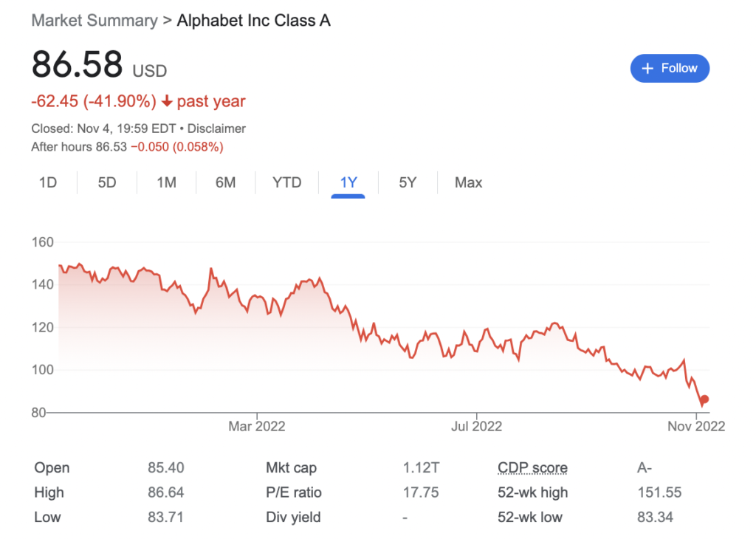Click the active 1Y tab
The width and height of the screenshot is (756, 539).
click(348, 182)
